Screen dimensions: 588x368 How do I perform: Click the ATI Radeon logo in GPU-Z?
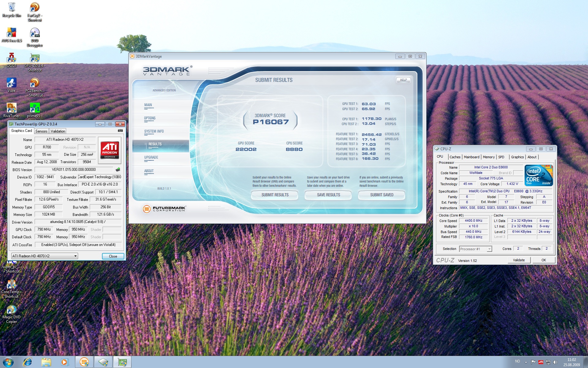coord(110,150)
